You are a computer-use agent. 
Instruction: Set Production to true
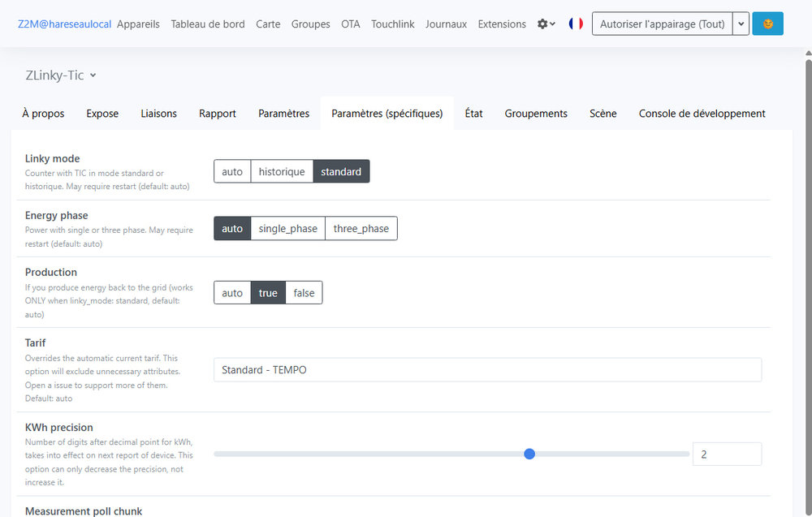(x=268, y=293)
